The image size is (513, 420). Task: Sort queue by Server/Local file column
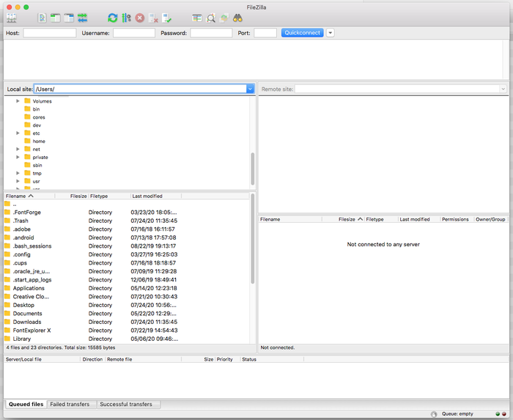42,359
